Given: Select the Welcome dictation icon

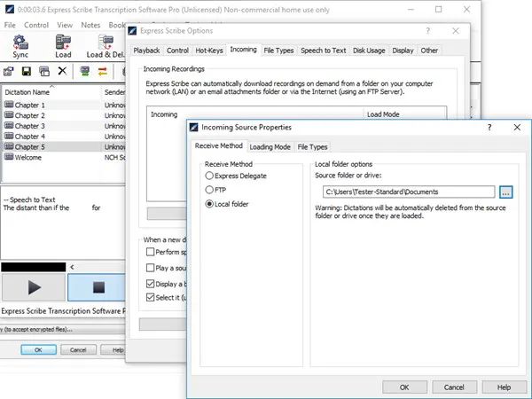Looking at the screenshot, I should (9, 157).
